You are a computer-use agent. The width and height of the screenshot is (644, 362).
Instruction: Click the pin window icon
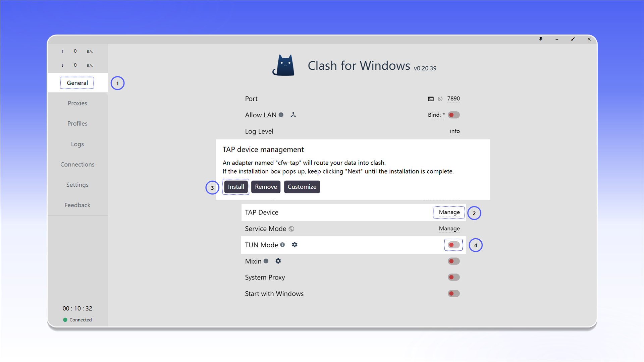[541, 39]
